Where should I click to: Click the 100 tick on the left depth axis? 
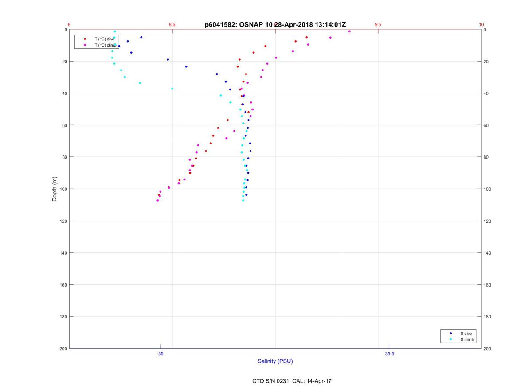pos(63,189)
